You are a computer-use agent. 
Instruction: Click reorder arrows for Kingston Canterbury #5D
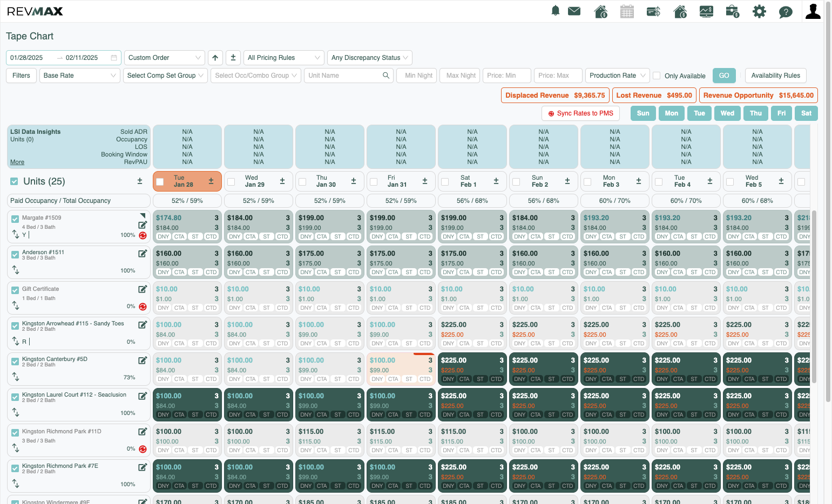click(x=16, y=377)
